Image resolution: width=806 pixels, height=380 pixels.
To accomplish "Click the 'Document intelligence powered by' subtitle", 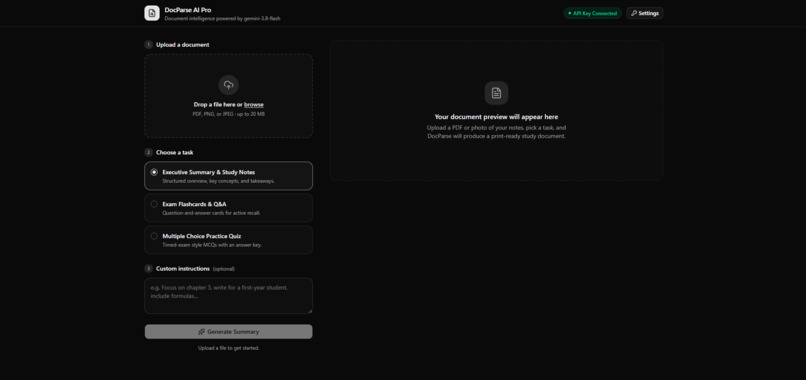I will (x=222, y=19).
